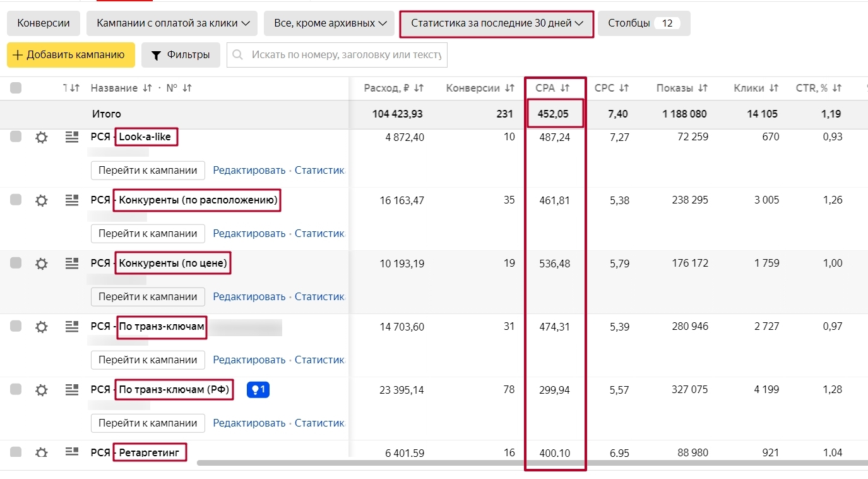Click the Итого row label
The image size is (868, 479).
click(x=106, y=114)
